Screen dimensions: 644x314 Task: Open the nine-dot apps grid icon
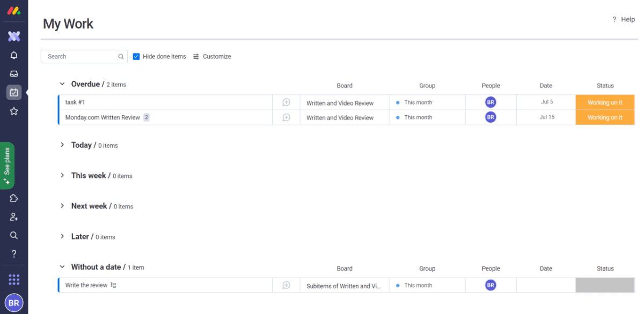tap(14, 280)
